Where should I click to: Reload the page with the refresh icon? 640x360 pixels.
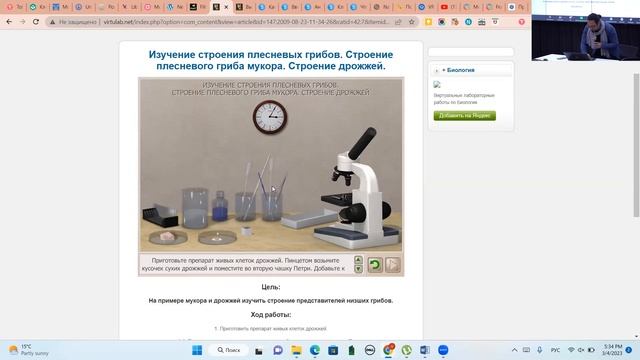[36, 22]
